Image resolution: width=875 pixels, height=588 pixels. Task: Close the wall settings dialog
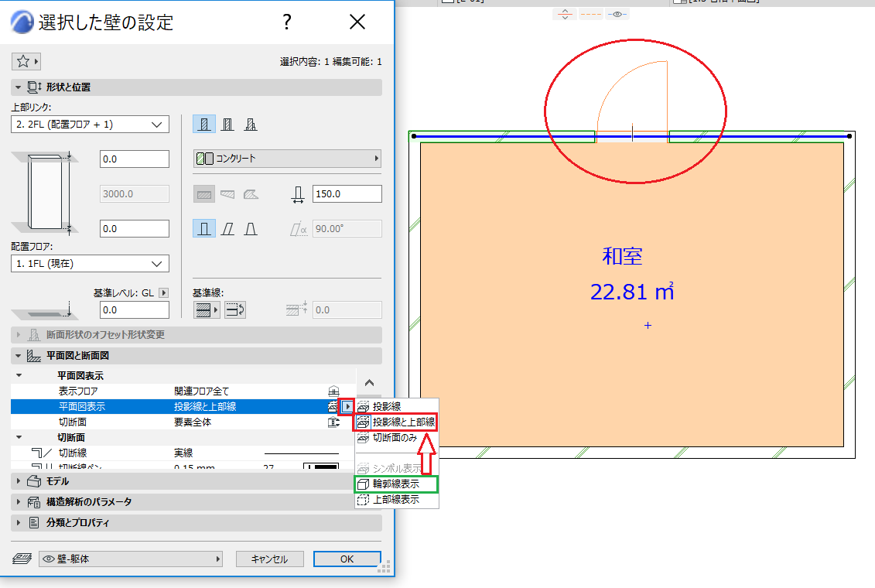[x=357, y=22]
